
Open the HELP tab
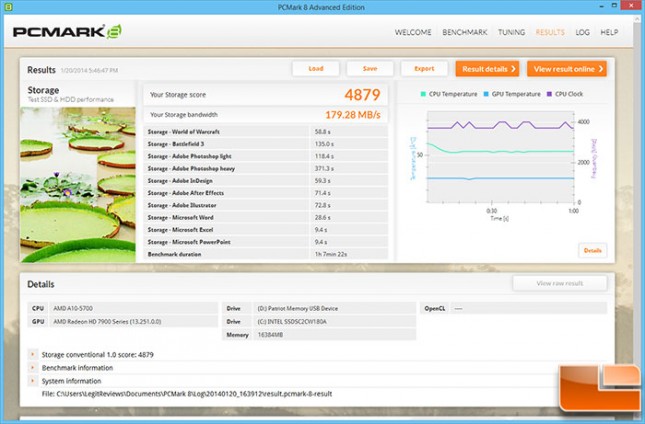[609, 32]
